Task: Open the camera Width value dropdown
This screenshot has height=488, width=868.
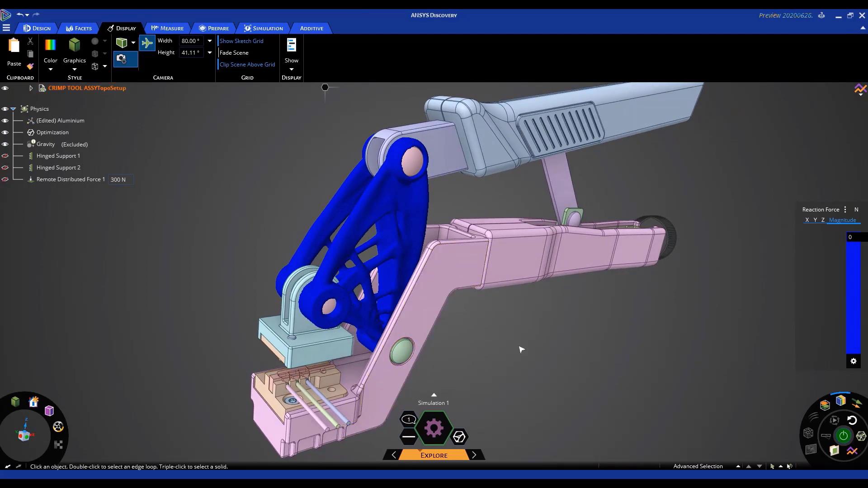Action: pos(210,41)
